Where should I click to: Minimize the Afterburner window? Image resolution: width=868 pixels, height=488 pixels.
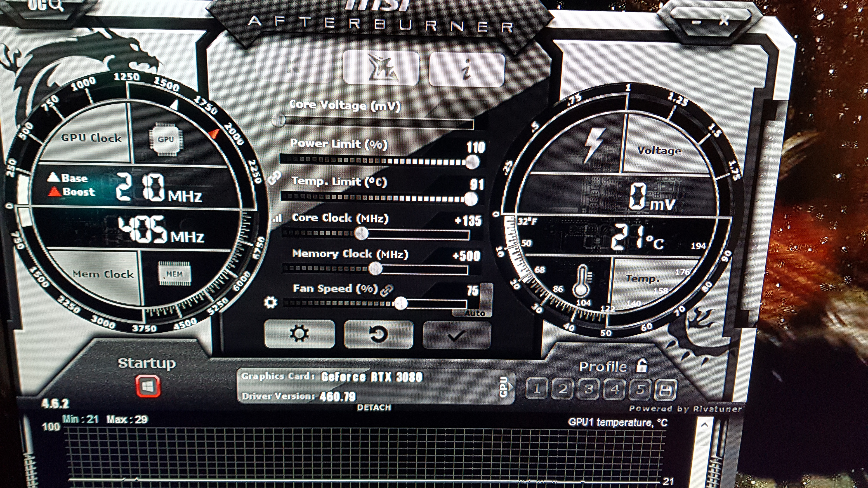pyautogui.click(x=696, y=22)
